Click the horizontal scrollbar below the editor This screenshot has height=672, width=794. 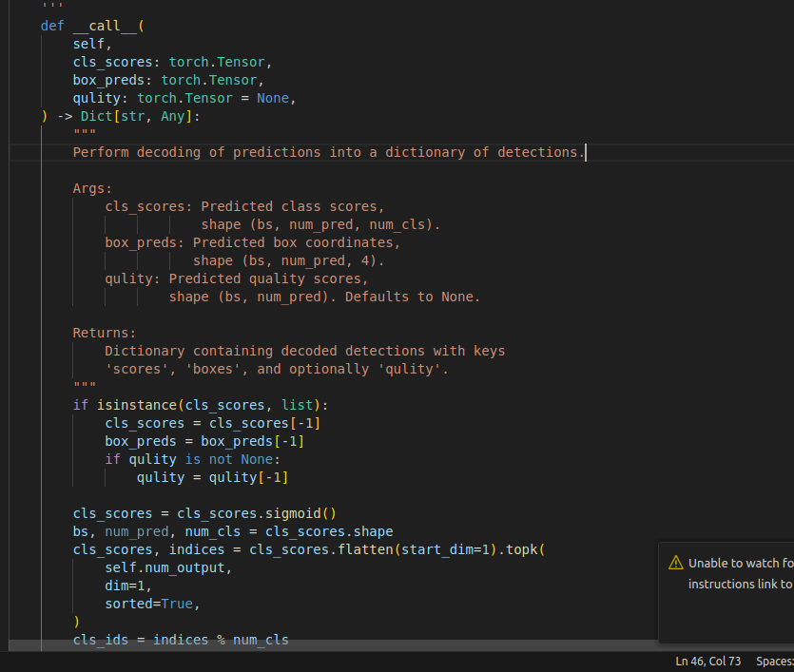point(333,645)
